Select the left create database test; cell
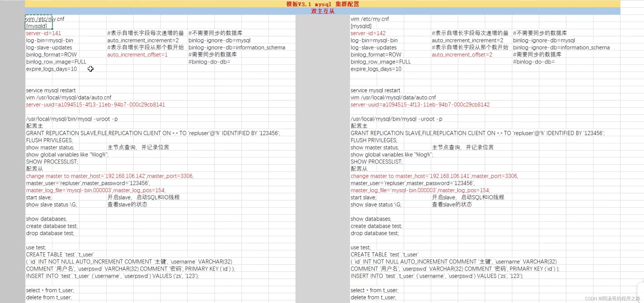The width and height of the screenshot is (644, 303). pos(52,226)
